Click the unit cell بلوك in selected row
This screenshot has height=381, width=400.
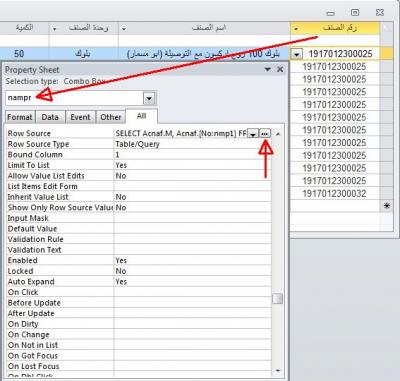(x=83, y=54)
